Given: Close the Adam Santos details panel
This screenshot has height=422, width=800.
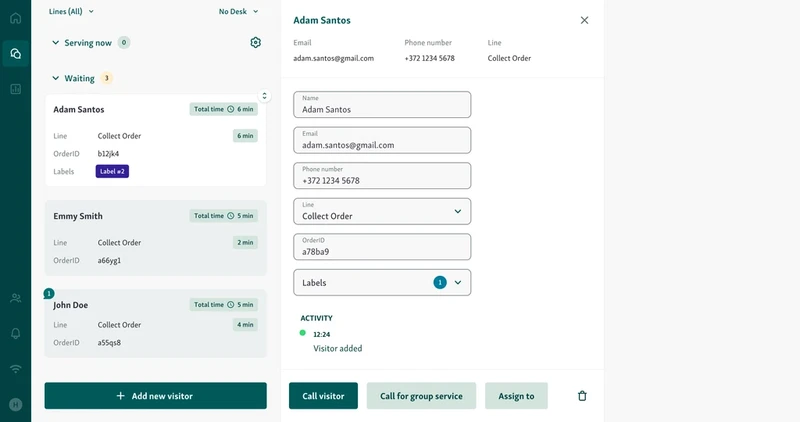Looking at the screenshot, I should pyautogui.click(x=584, y=20).
